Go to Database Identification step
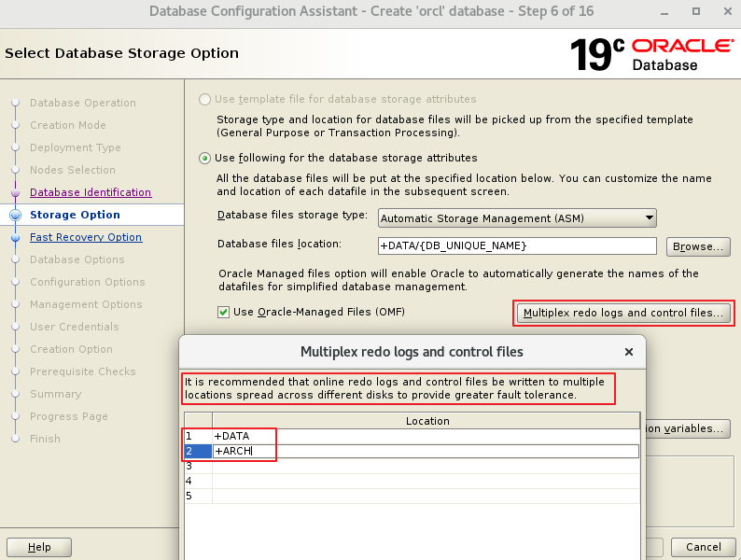 [90, 192]
